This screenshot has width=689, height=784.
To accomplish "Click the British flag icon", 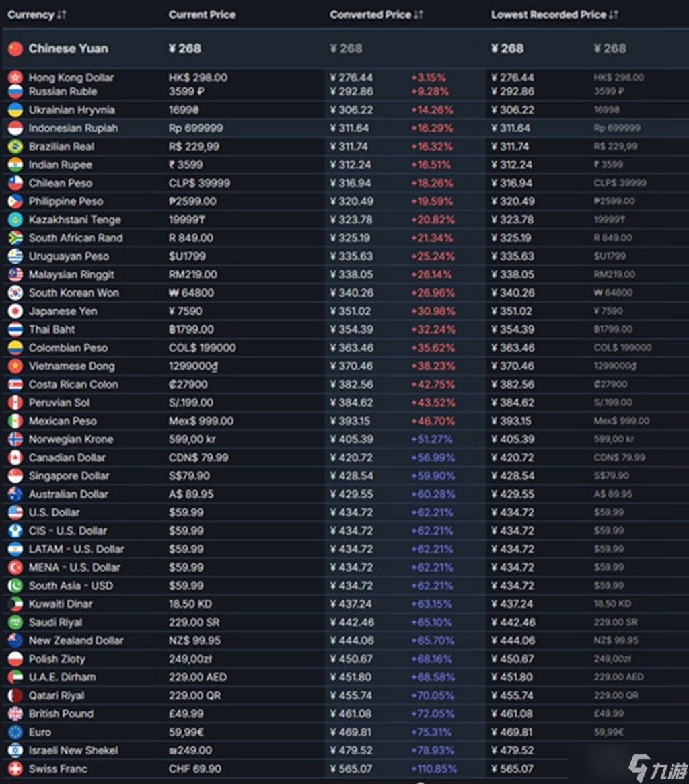I will pos(15,714).
